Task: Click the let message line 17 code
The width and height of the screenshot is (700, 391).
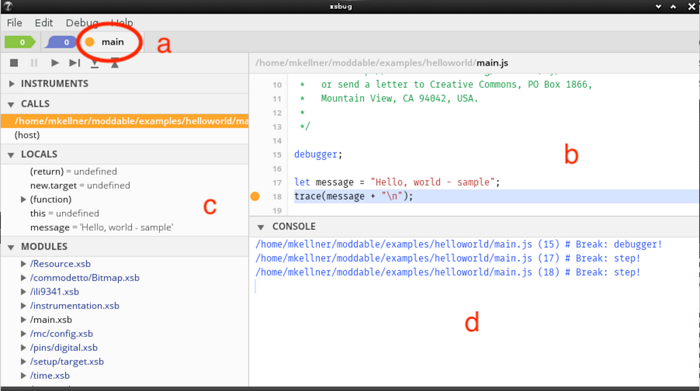Action: coord(397,182)
